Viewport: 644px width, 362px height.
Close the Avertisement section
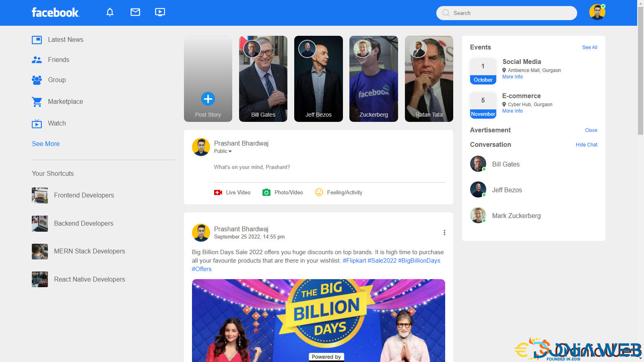coord(591,130)
